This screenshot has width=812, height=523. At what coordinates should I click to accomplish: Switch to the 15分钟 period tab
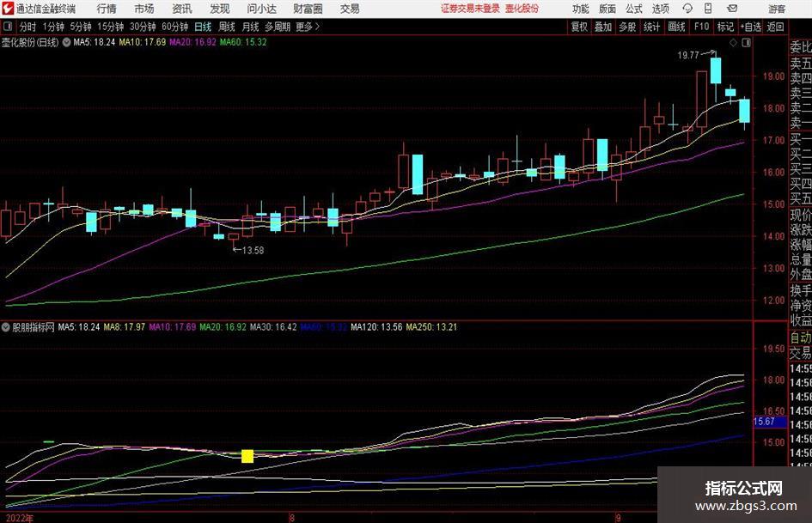click(x=110, y=27)
